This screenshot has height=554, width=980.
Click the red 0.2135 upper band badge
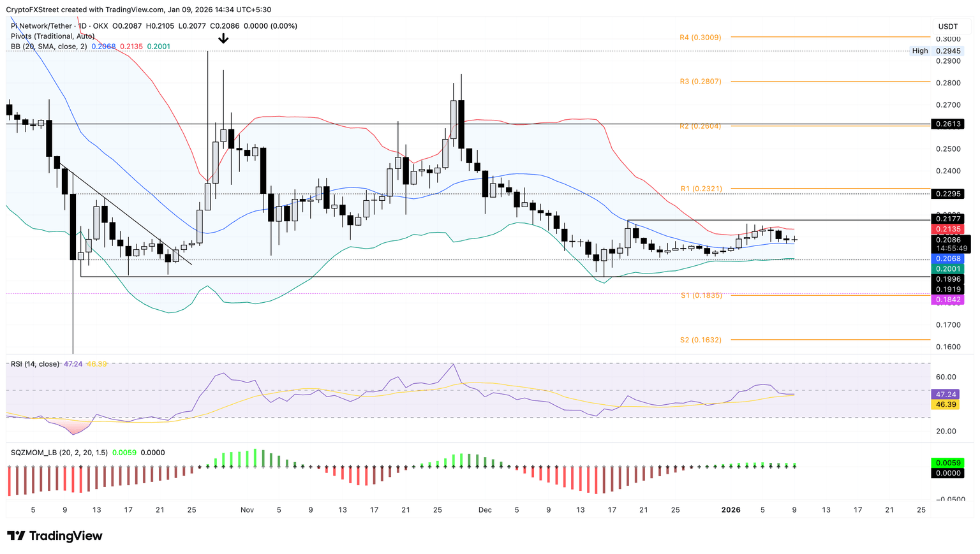(948, 230)
